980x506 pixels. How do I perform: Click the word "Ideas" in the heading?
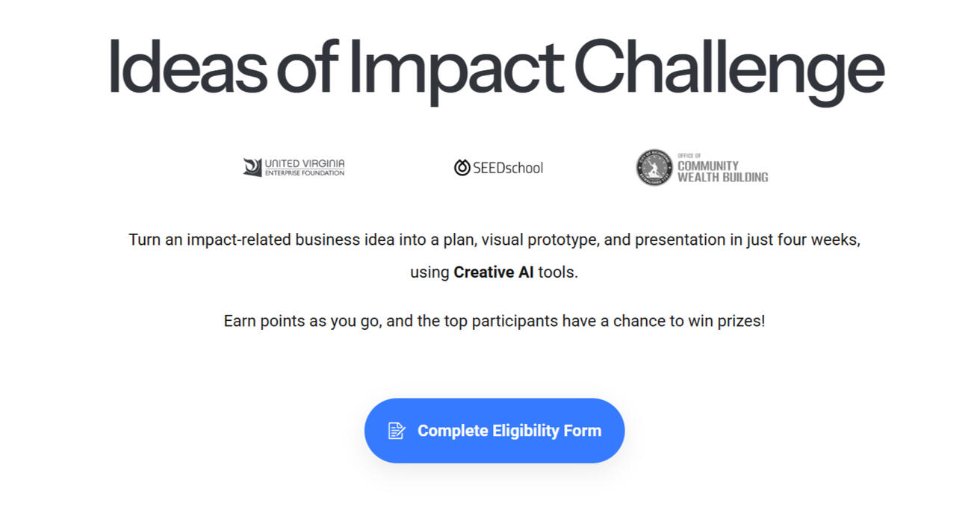coord(187,69)
